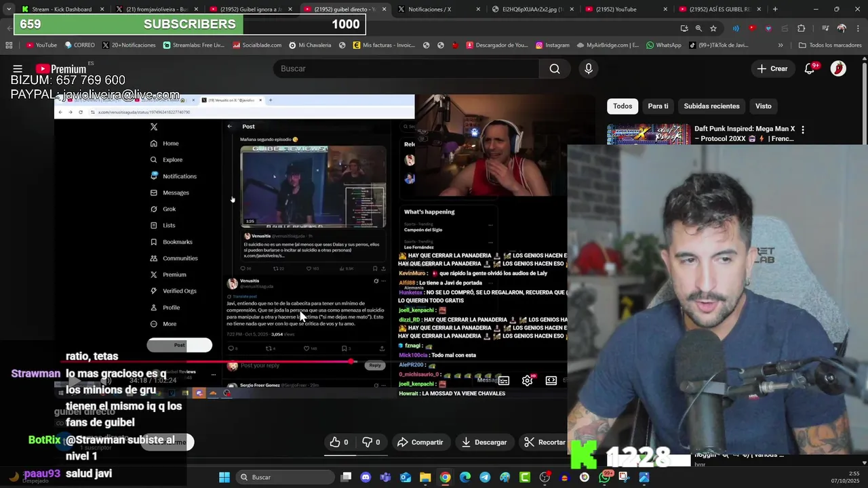This screenshot has height=488, width=868.
Task: Open Outlook from the taskbar
Action: [406, 477]
